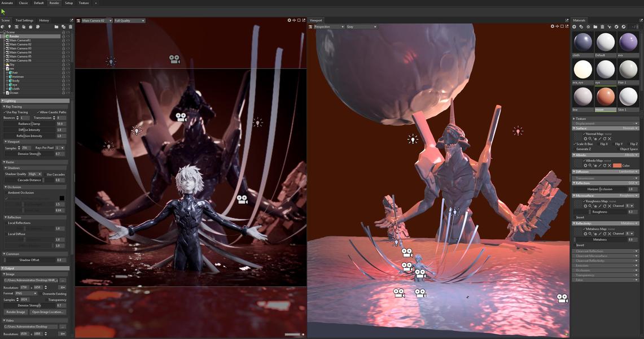Toggle Transparency checkbox in Output
This screenshot has width=644, height=339.
[46, 300]
